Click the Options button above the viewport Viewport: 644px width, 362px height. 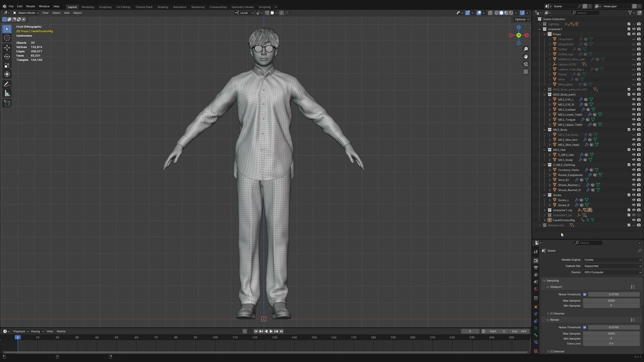click(521, 19)
